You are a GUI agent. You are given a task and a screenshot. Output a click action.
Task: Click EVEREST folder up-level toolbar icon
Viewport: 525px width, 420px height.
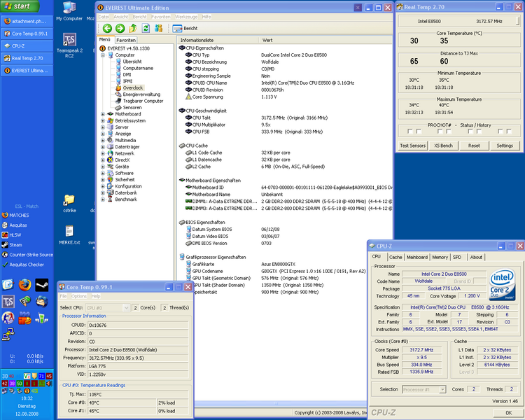[x=132, y=29]
